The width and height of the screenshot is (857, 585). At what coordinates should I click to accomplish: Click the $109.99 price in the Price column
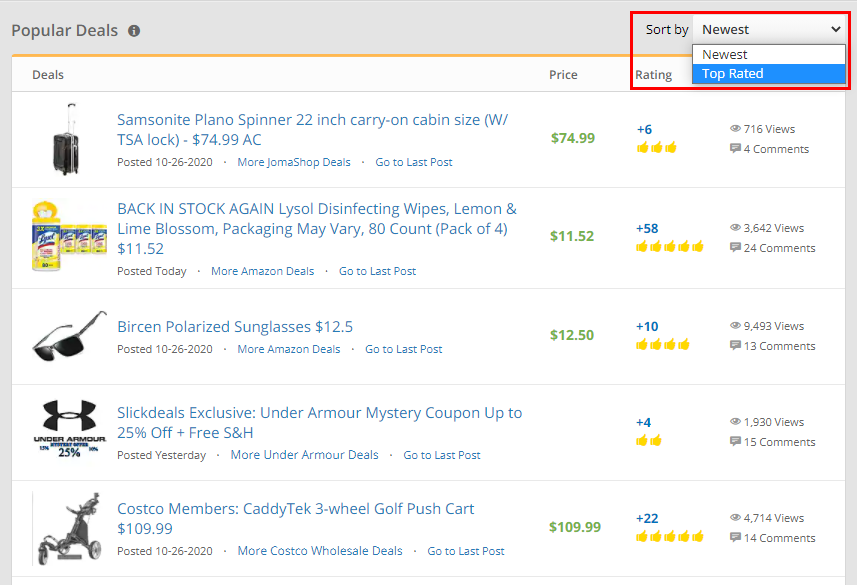click(575, 527)
